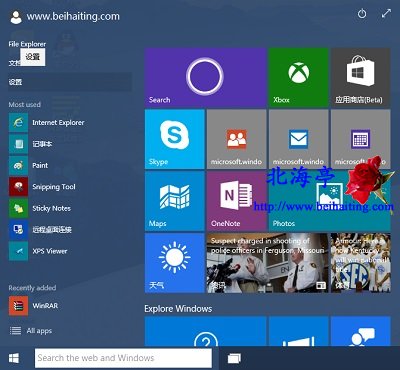Click the Windows Start button

tap(14, 358)
